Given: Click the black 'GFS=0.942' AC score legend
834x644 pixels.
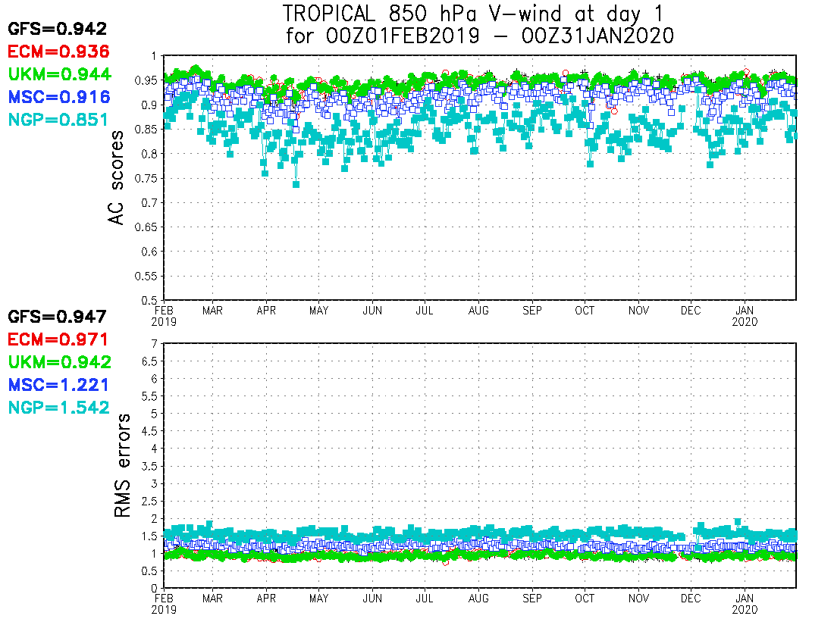Looking at the screenshot, I should 58,29.
